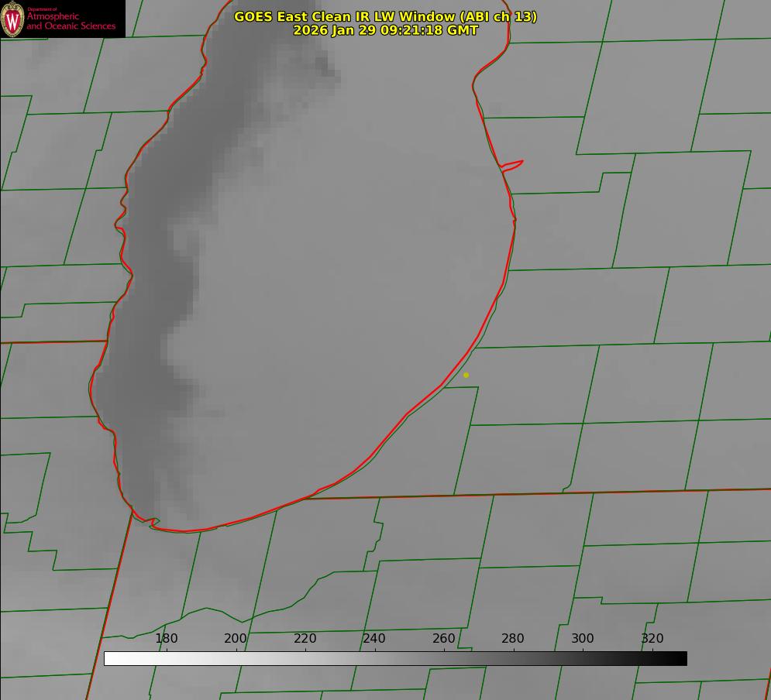
Task: Click the grayscale temperature color bar
Action: tap(395, 658)
